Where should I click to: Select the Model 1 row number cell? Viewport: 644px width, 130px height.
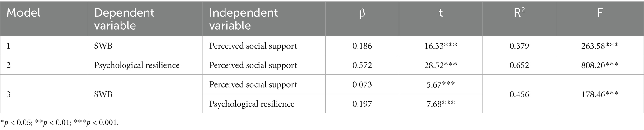(9, 46)
